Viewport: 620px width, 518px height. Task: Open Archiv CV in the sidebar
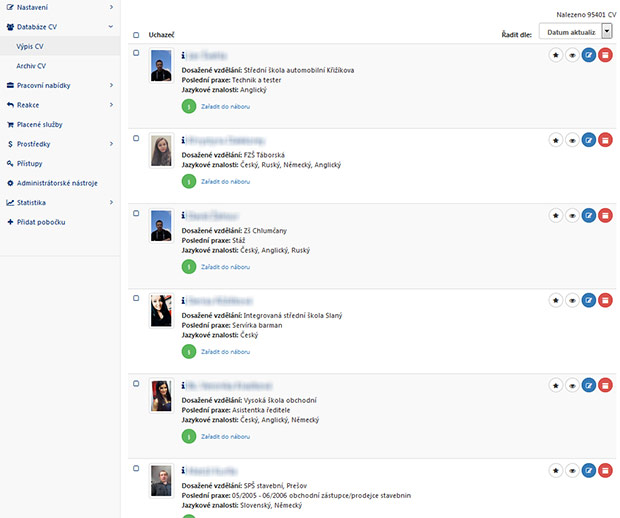[32, 66]
